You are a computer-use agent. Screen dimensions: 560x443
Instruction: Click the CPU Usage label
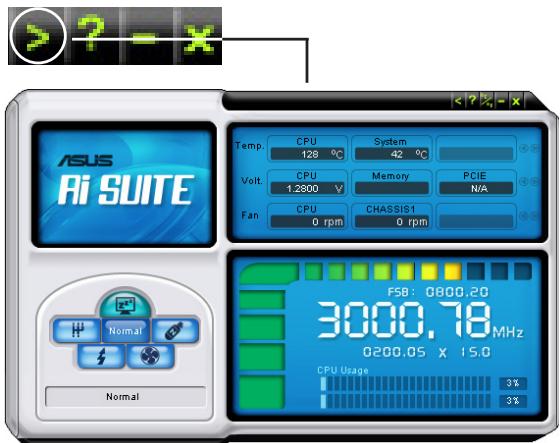pos(343,370)
